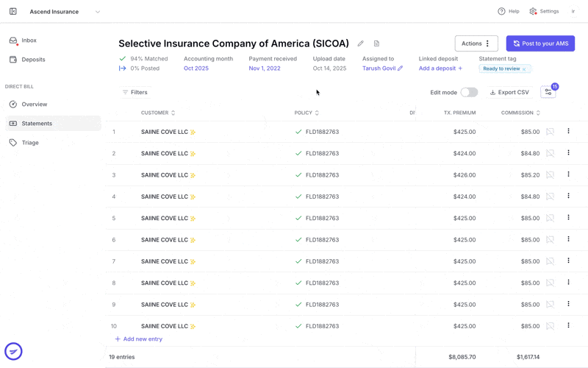Change payment received date Nov 1, 2022

(265, 68)
